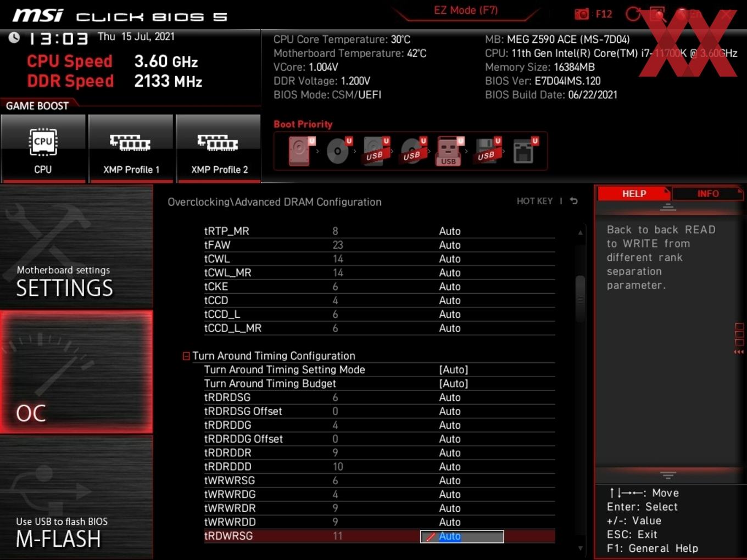Select the tRDRDDG Auto value field
Viewport: 747px width, 560px height.
pyautogui.click(x=450, y=425)
